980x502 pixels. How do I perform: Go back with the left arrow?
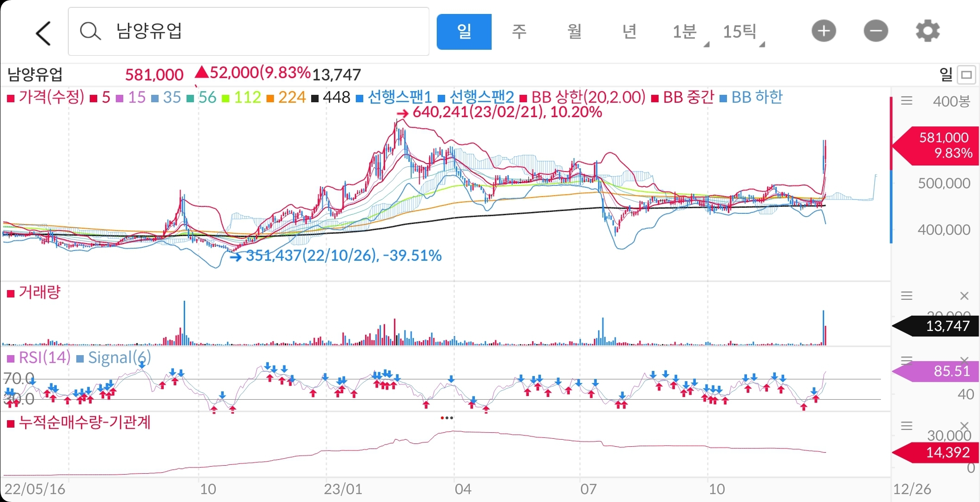click(x=43, y=33)
